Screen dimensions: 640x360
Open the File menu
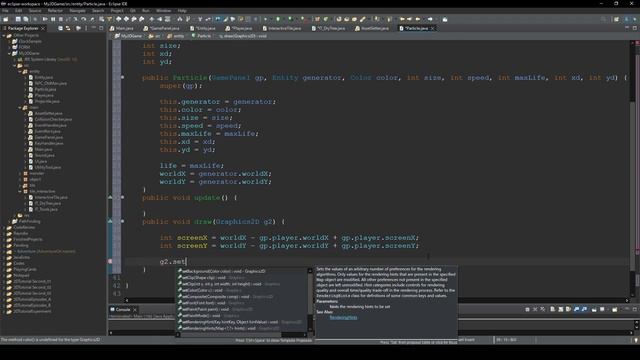(x=5, y=11)
